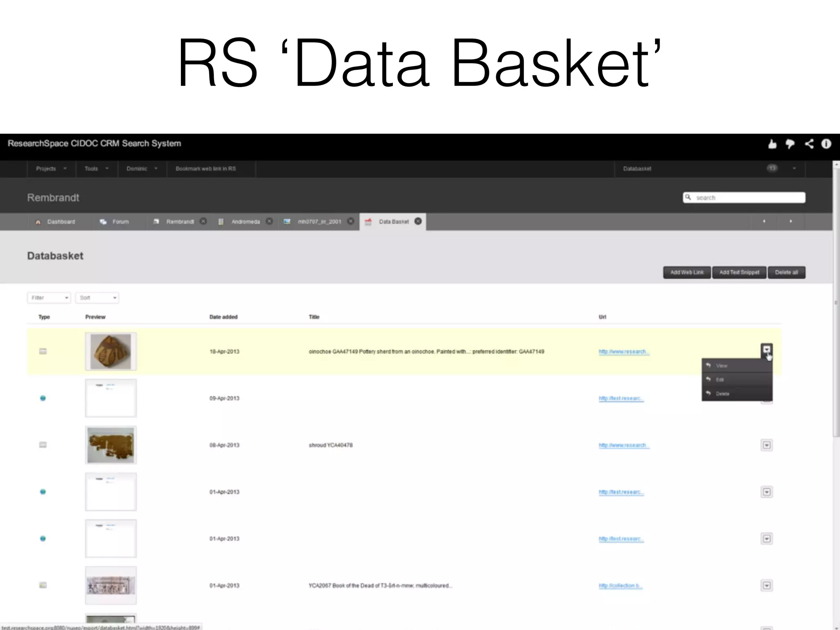Image resolution: width=840 pixels, height=630 pixels.
Task: Click the '18-Apr-2013' date cell
Action: point(224,352)
